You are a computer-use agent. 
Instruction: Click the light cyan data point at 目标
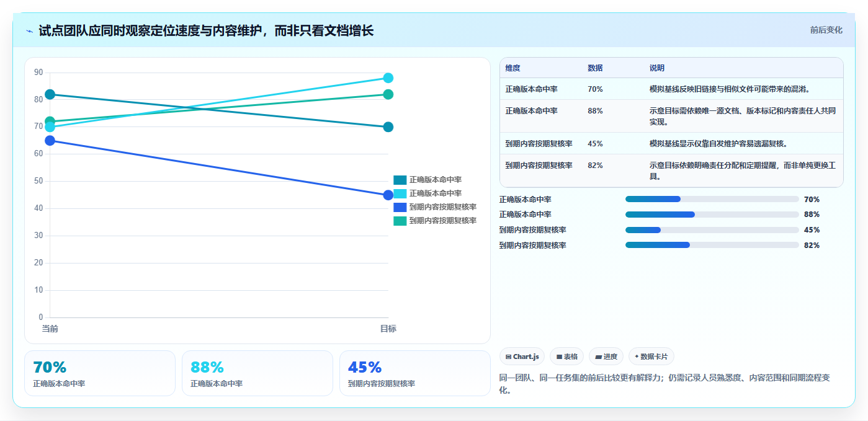(x=388, y=78)
